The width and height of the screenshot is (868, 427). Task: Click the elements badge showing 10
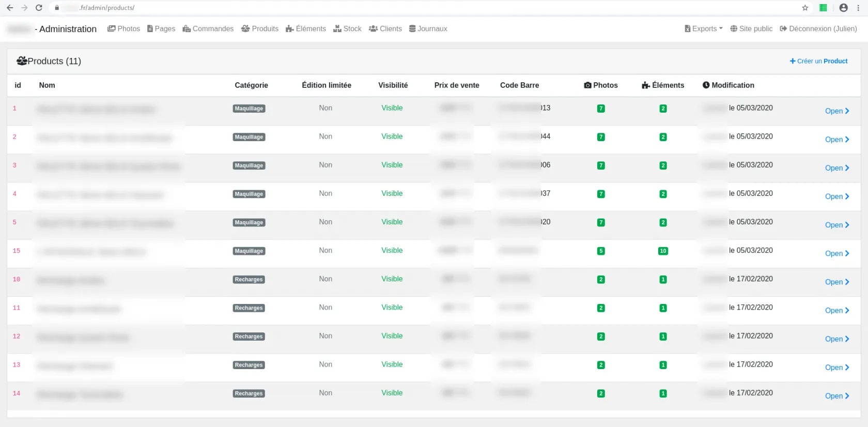tap(663, 251)
